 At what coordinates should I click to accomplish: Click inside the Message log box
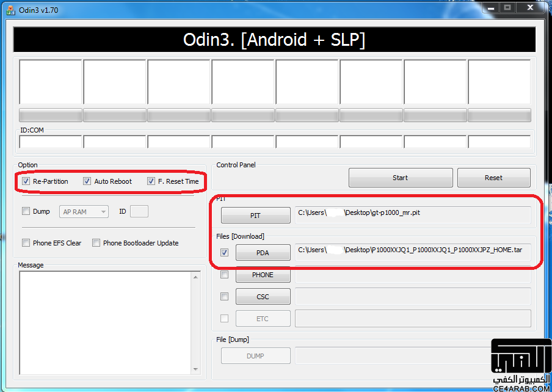[106, 323]
